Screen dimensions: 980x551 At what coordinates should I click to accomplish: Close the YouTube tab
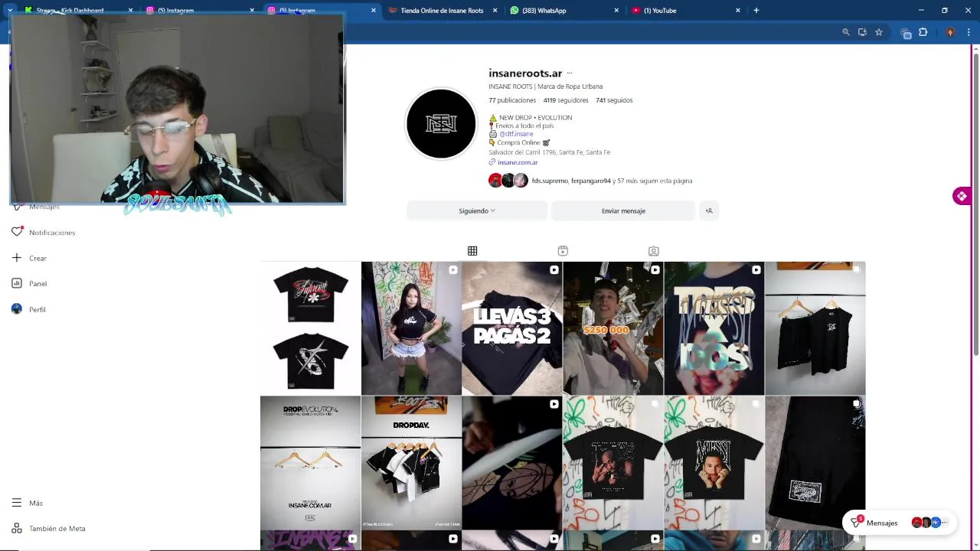(738, 10)
